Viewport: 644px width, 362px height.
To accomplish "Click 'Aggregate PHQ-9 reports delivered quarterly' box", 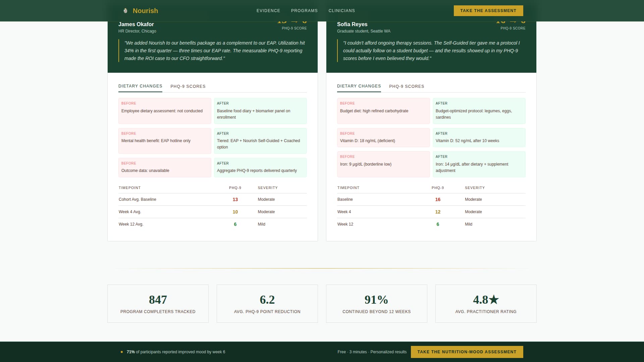I will pos(260,168).
